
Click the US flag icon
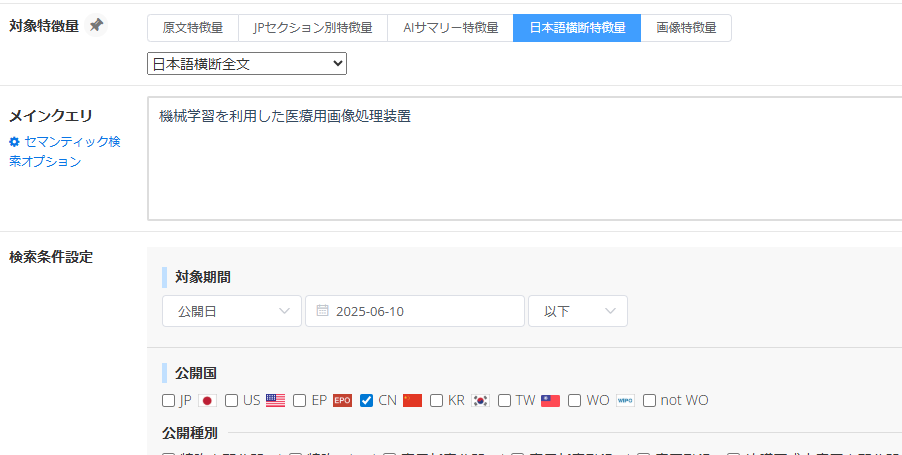pyautogui.click(x=275, y=400)
